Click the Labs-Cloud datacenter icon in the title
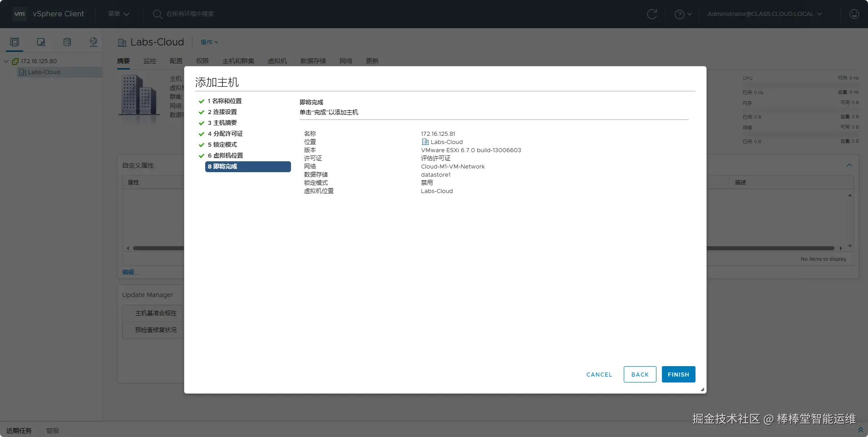Image resolution: width=868 pixels, height=437 pixels. [x=122, y=43]
